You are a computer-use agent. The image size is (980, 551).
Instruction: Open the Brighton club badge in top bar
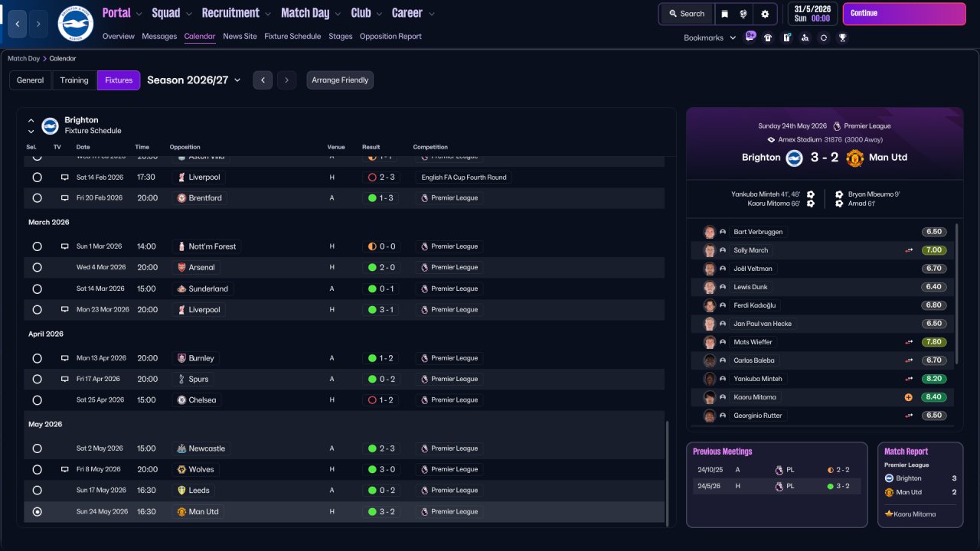(x=76, y=24)
